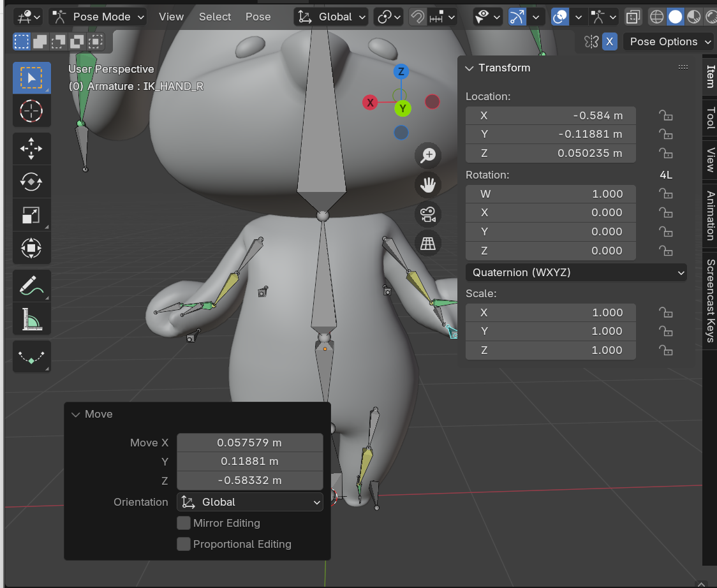The image size is (717, 588).
Task: Select the Move tool
Action: pyautogui.click(x=31, y=149)
